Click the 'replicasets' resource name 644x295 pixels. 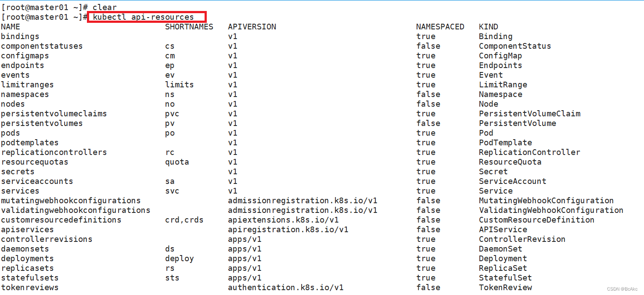point(27,268)
